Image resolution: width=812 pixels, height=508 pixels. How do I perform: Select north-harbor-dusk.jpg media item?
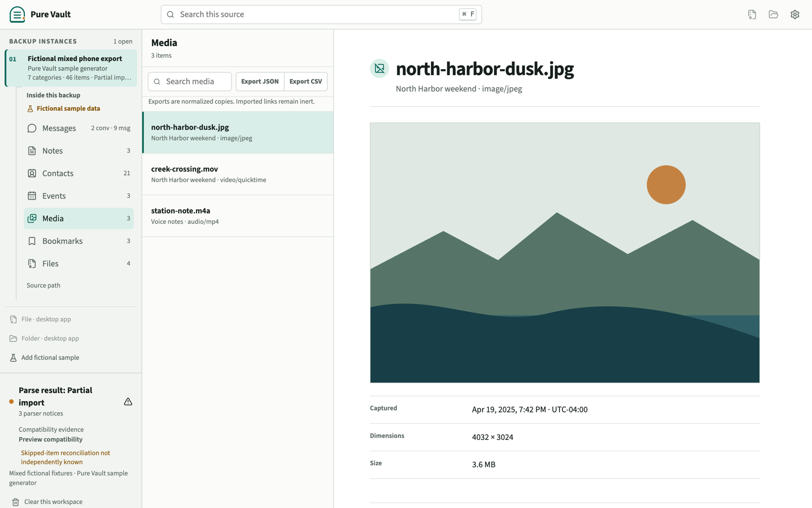[x=238, y=133]
